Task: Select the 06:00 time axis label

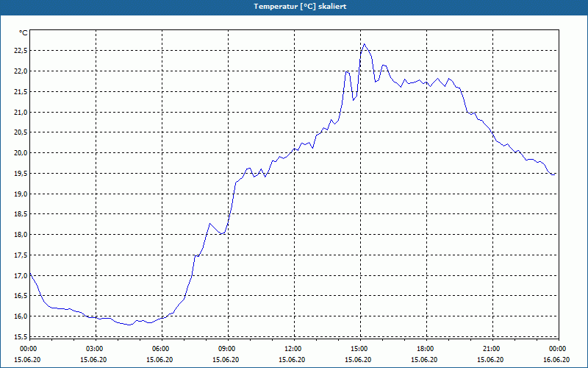Action: (x=162, y=349)
